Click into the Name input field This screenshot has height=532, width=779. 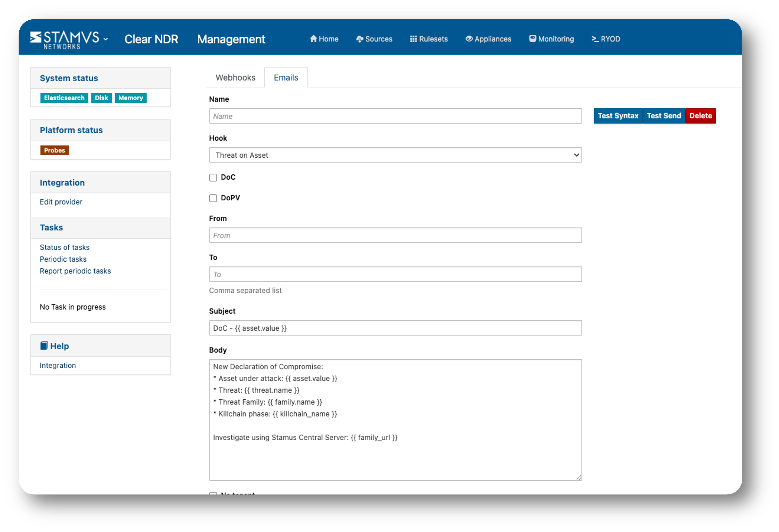click(395, 116)
